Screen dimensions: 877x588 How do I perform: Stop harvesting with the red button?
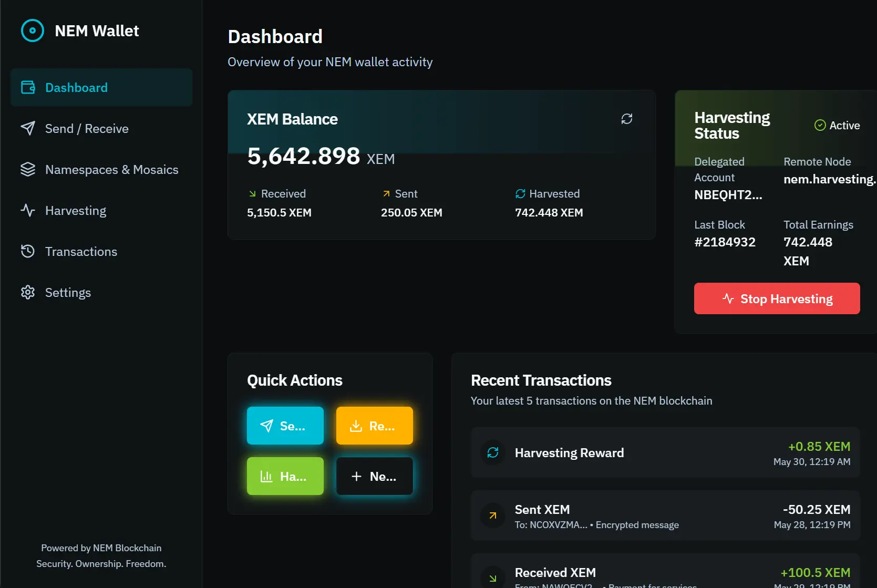click(x=777, y=298)
